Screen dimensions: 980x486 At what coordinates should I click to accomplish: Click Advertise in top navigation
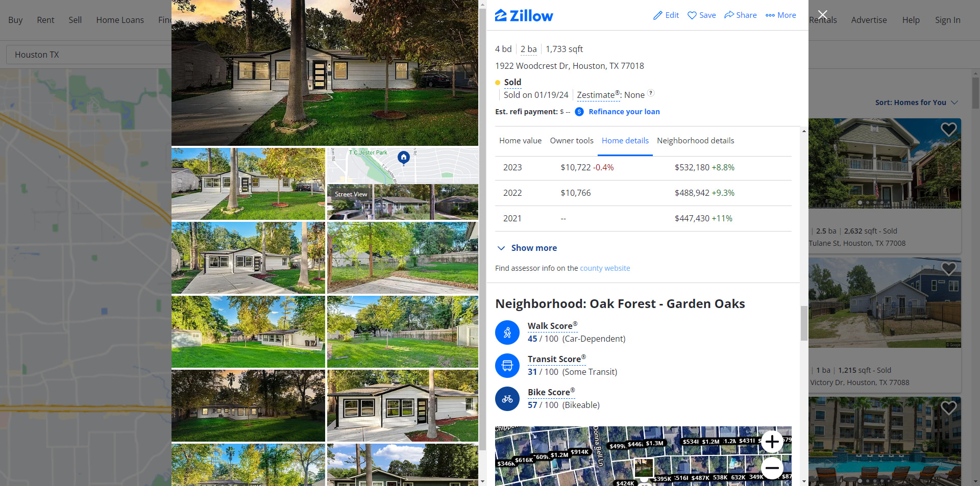pyautogui.click(x=869, y=20)
